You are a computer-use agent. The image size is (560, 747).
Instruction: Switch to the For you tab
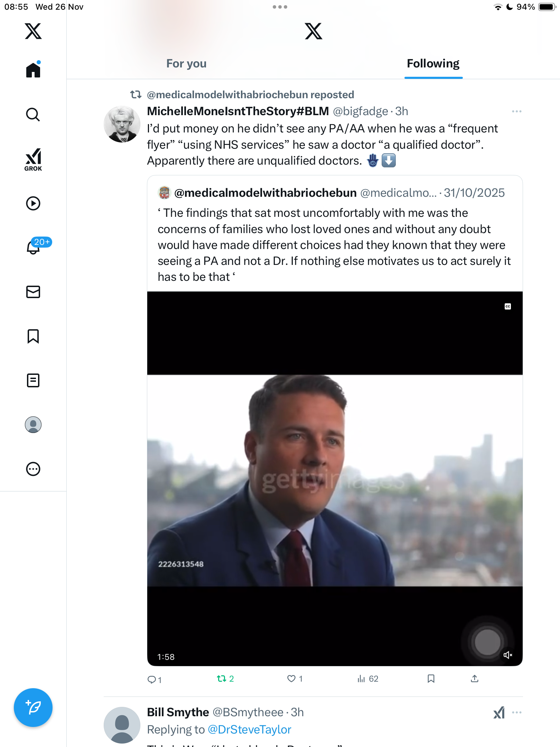(186, 64)
